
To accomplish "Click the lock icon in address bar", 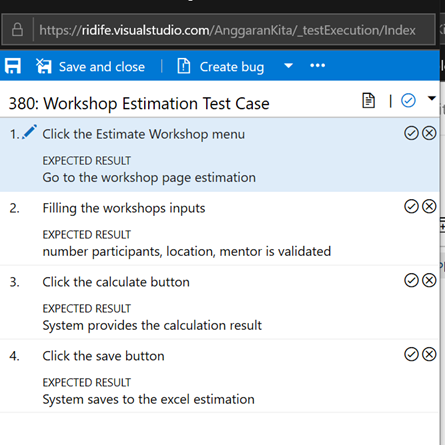I will click(17, 29).
